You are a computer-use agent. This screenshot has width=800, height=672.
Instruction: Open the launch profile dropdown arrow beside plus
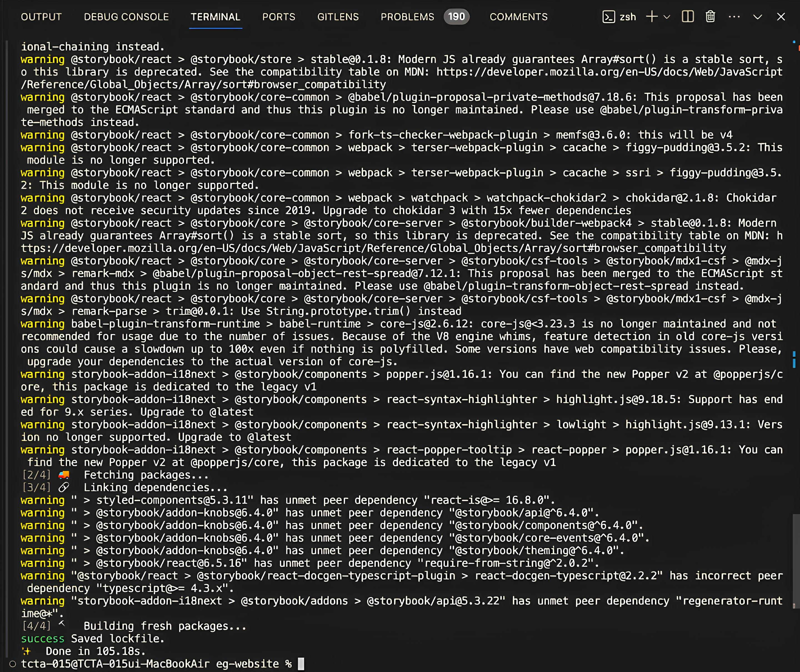[667, 17]
